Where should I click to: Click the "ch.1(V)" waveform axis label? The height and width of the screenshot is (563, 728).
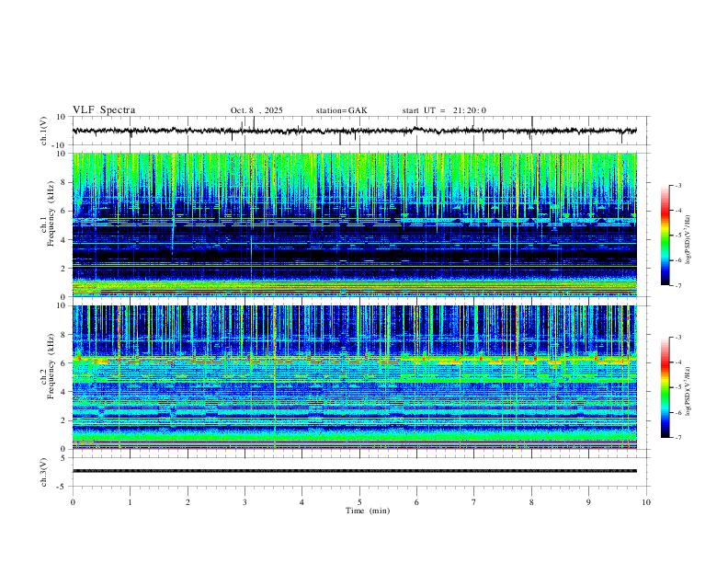(44, 131)
